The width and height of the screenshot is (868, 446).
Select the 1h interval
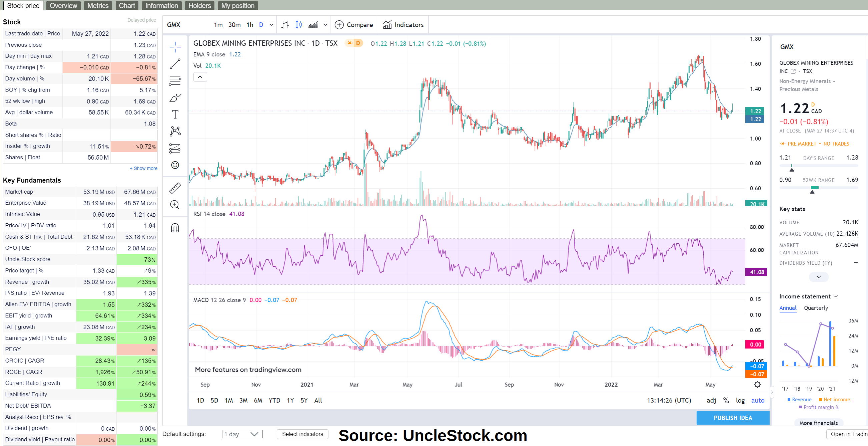(250, 25)
